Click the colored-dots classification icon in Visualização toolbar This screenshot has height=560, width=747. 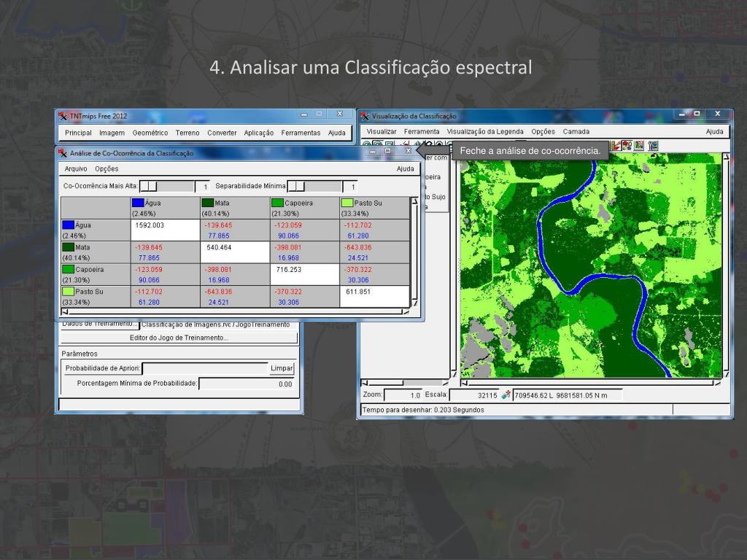click(627, 146)
